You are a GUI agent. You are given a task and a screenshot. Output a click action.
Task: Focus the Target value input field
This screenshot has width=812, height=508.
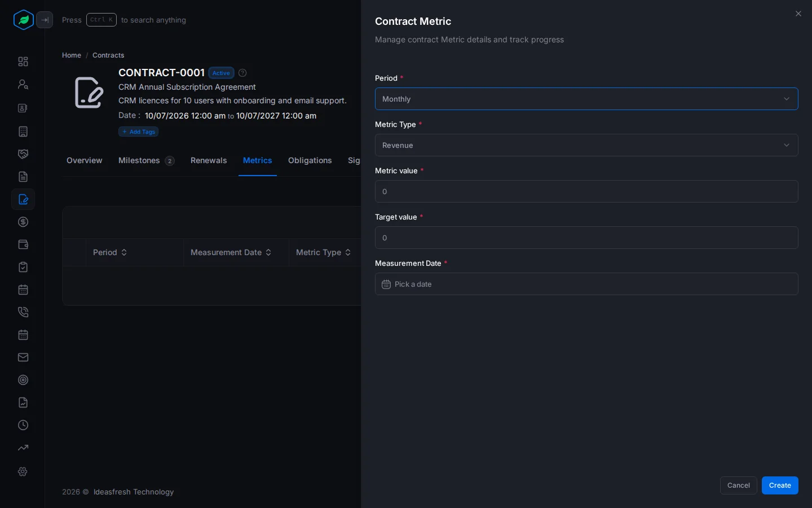click(586, 238)
